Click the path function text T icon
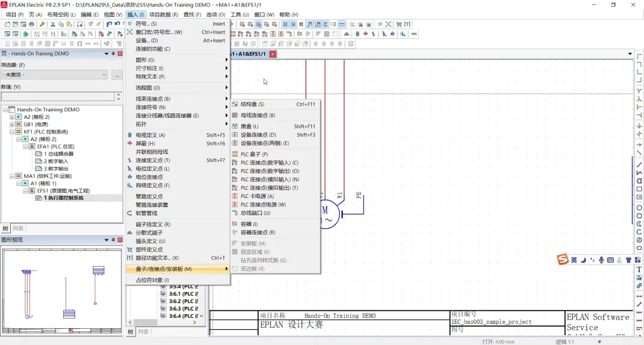 (407, 24)
